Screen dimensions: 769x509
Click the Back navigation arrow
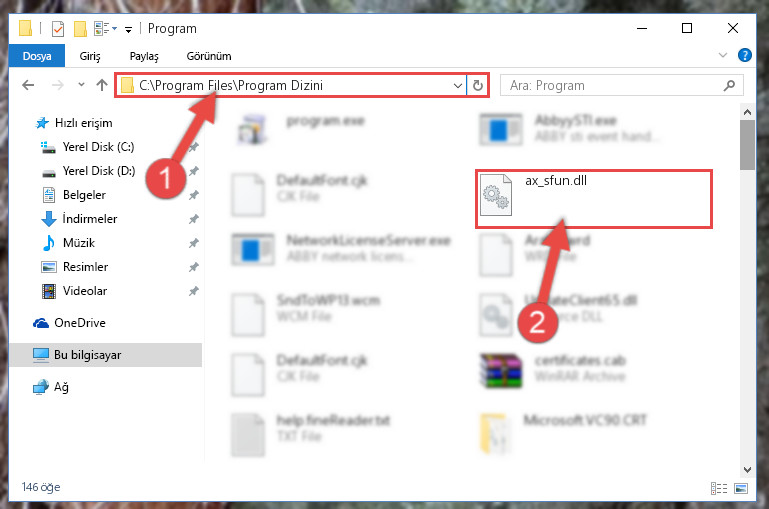[28, 85]
